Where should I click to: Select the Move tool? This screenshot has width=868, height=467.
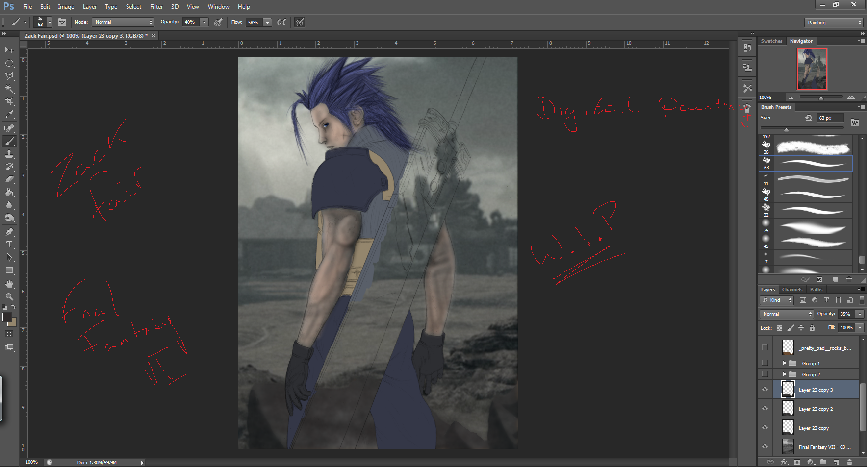tap(9, 50)
